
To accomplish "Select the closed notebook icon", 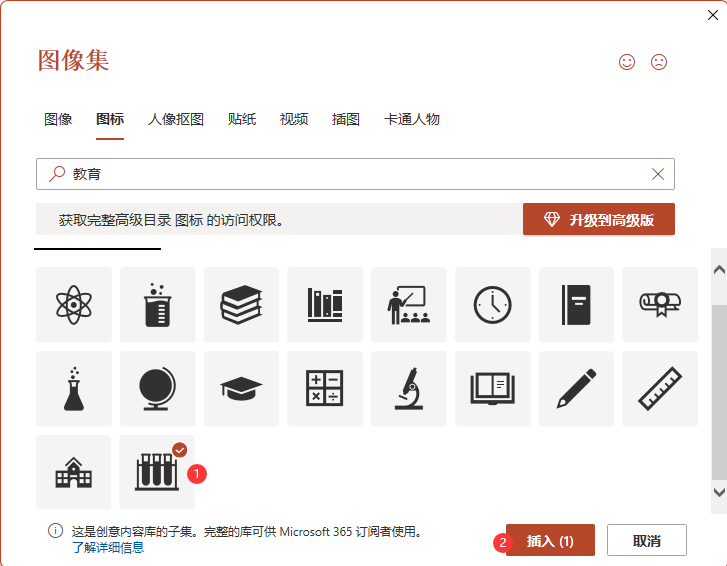I will click(x=576, y=305).
